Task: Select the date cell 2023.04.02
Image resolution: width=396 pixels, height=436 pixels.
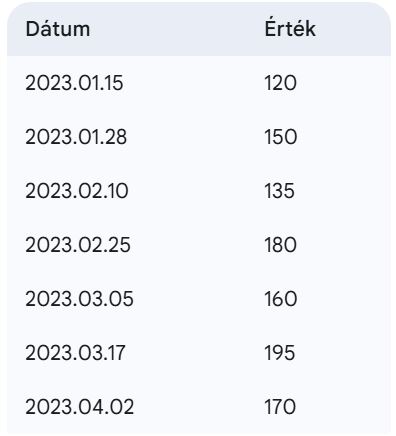Action: tap(80, 407)
